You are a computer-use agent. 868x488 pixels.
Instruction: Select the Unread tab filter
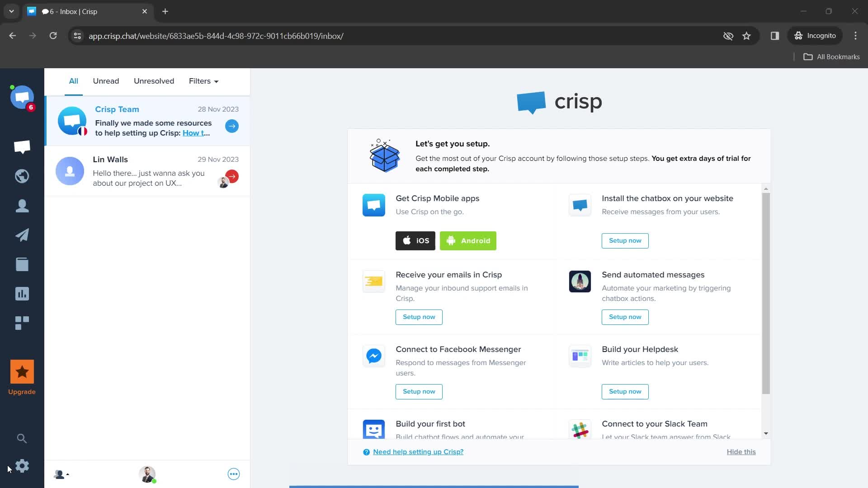click(105, 80)
